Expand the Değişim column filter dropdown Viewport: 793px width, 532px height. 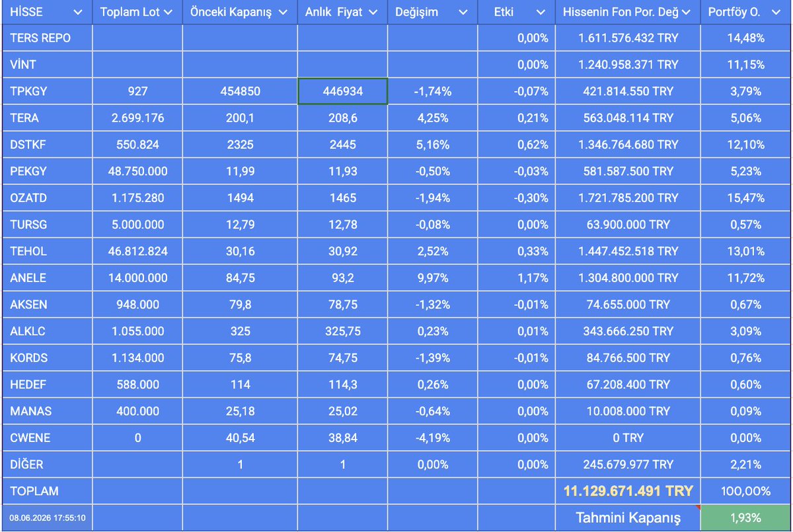tap(463, 13)
